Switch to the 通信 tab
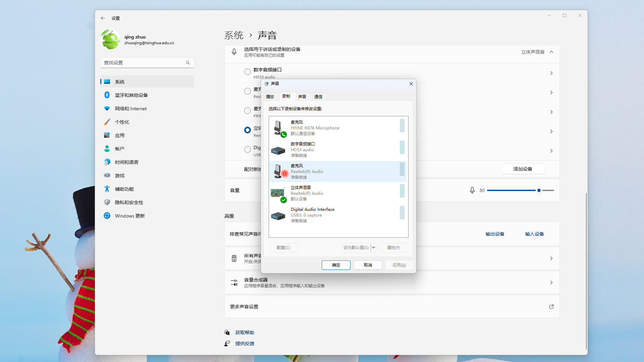Image resolution: width=644 pixels, height=362 pixels. (x=318, y=97)
